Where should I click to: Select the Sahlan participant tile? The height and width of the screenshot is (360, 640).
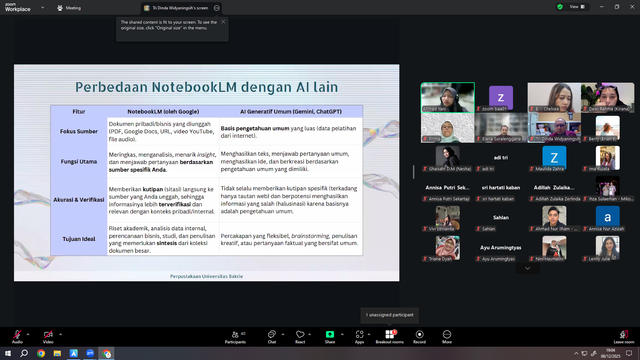501,218
